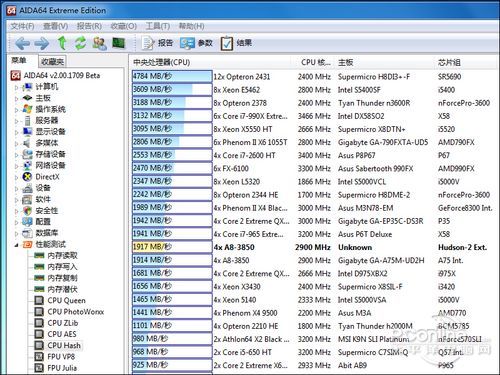Select the CPU AES benchmark icon
Viewport: 500px width, 375px height.
[39, 334]
